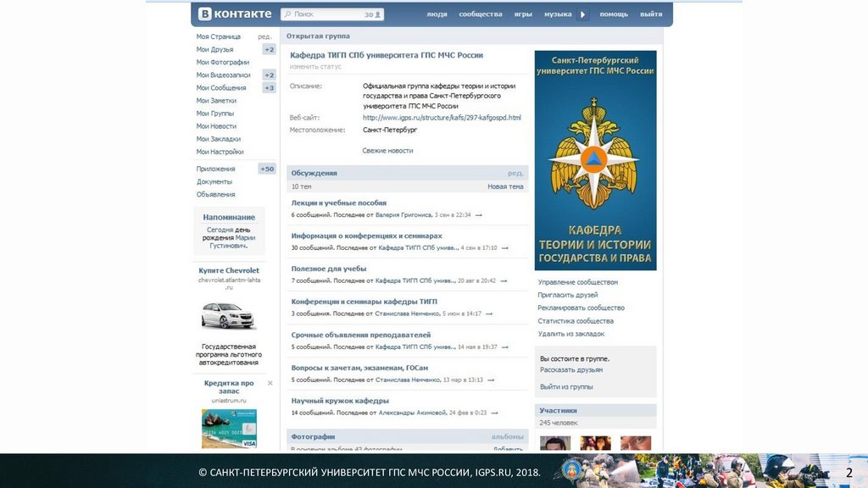Viewport: 868px width, 488px height.
Task: Click the music play button in header
Action: (x=582, y=14)
